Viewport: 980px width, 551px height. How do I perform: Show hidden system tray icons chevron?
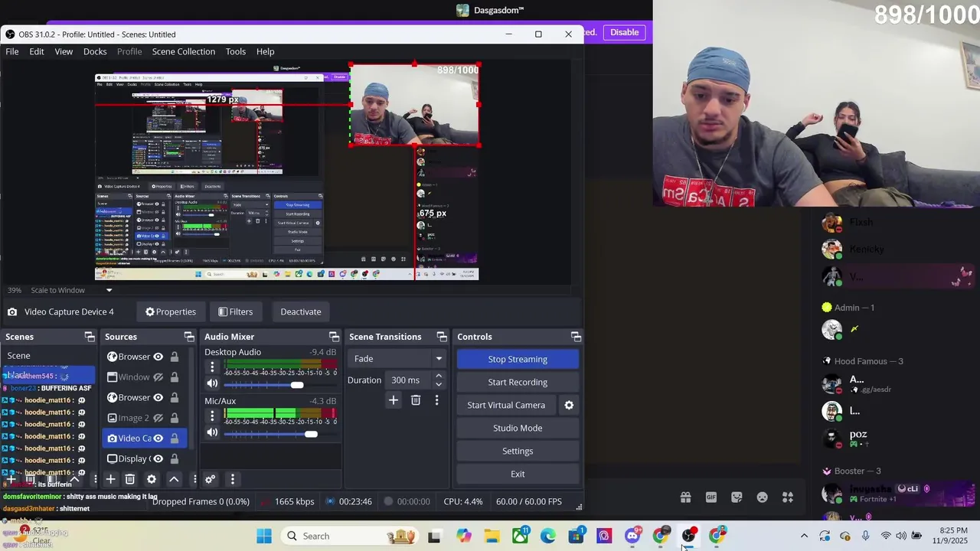(x=804, y=536)
